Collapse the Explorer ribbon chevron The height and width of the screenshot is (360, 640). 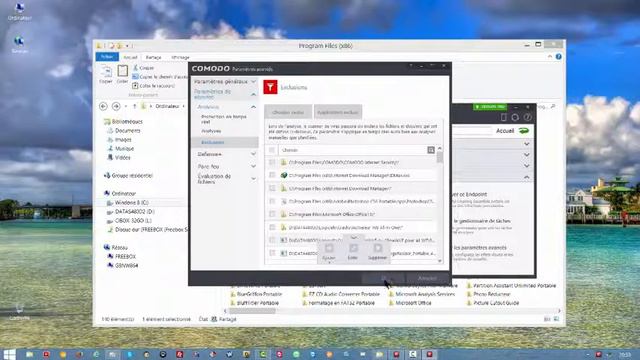click(550, 57)
